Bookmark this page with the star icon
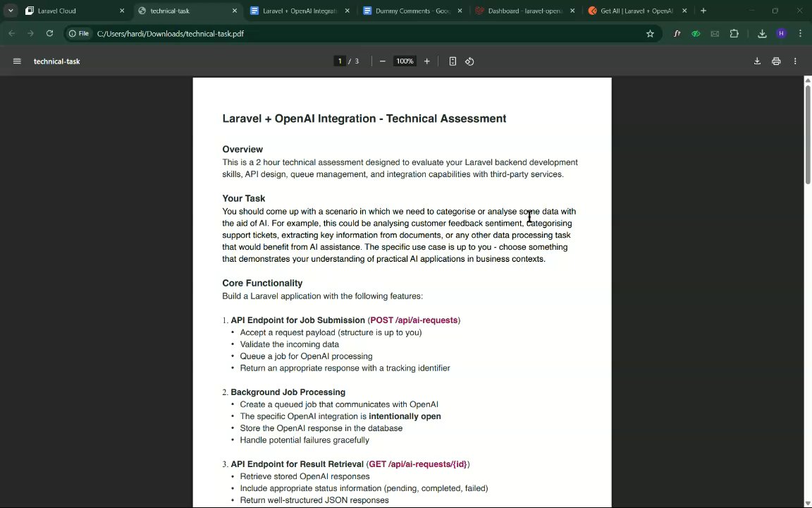Viewport: 812px width, 508px height. point(650,34)
